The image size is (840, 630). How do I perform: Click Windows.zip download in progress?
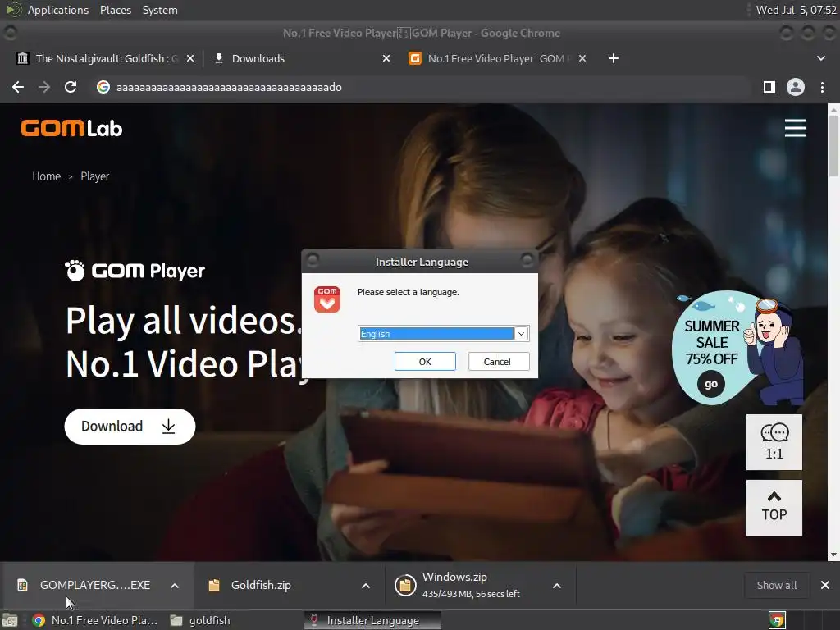(x=466, y=585)
